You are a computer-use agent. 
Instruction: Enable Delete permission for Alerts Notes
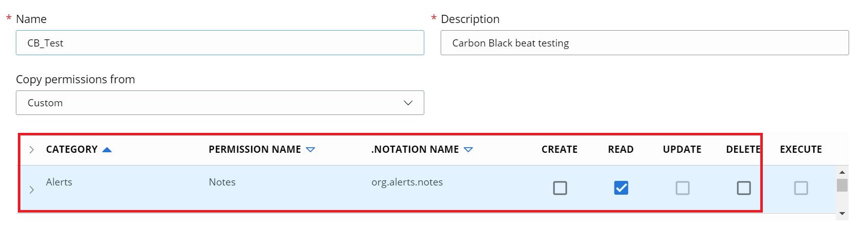point(743,188)
